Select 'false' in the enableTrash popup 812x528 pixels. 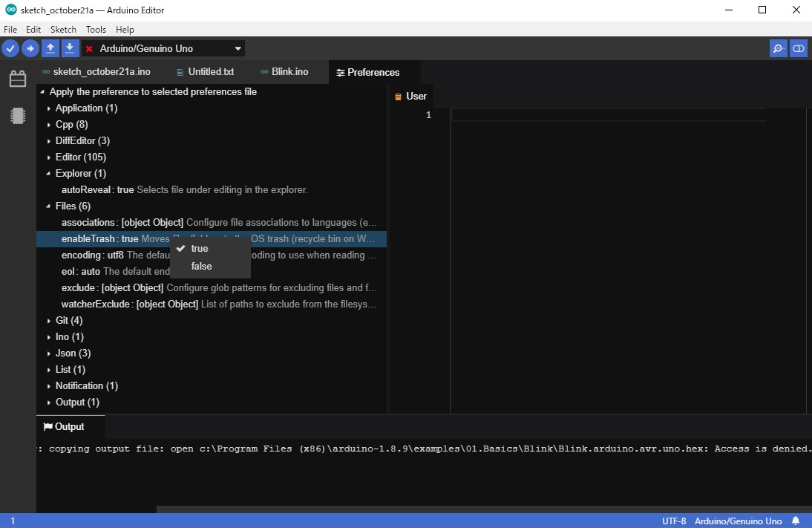(x=210, y=267)
